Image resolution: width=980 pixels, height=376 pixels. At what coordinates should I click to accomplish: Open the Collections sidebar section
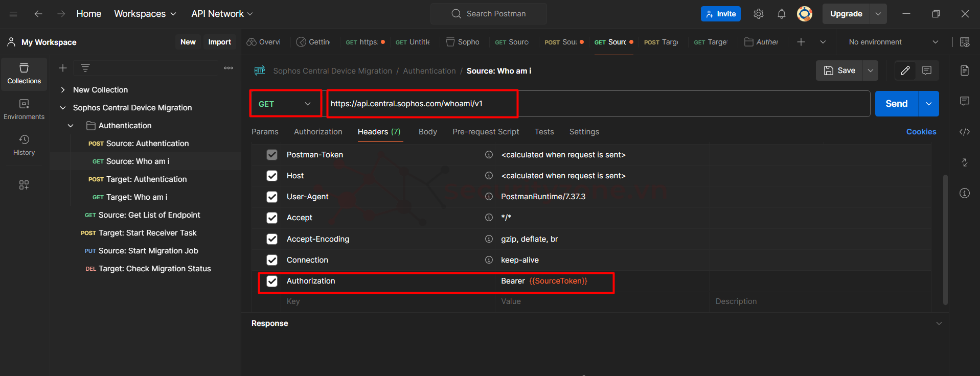[24, 74]
